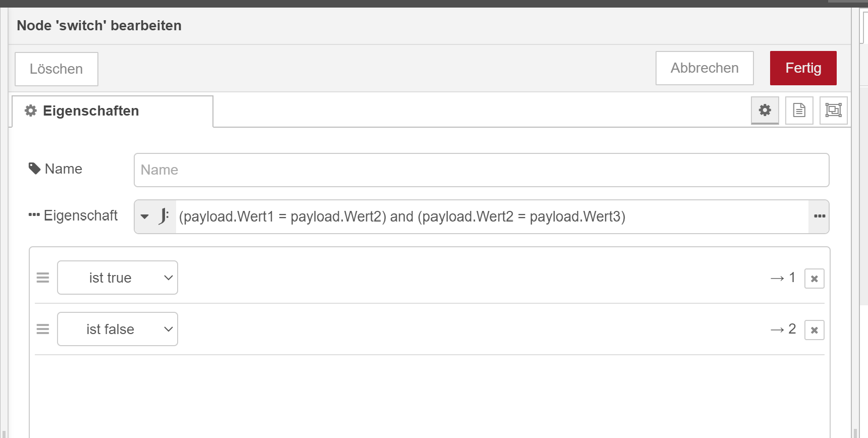Remove the 'ist false' rule
This screenshot has width=868, height=438.
(814, 330)
